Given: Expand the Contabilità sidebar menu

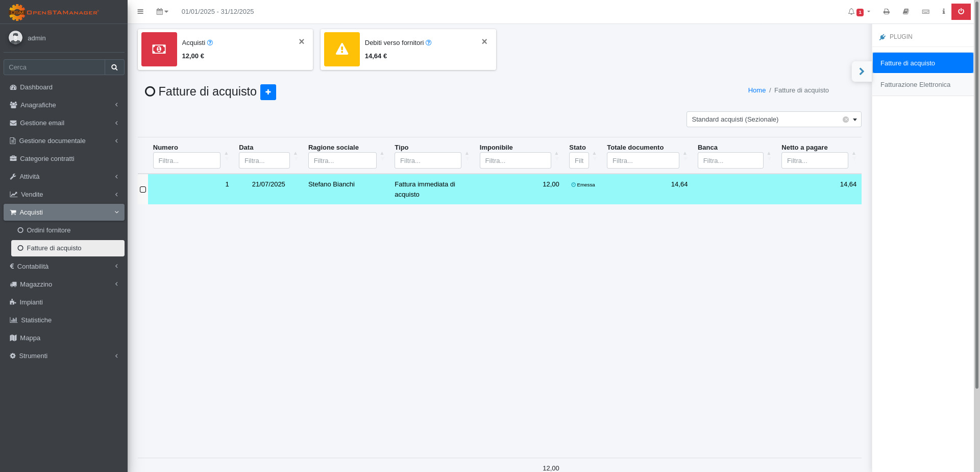Looking at the screenshot, I should click(x=64, y=266).
